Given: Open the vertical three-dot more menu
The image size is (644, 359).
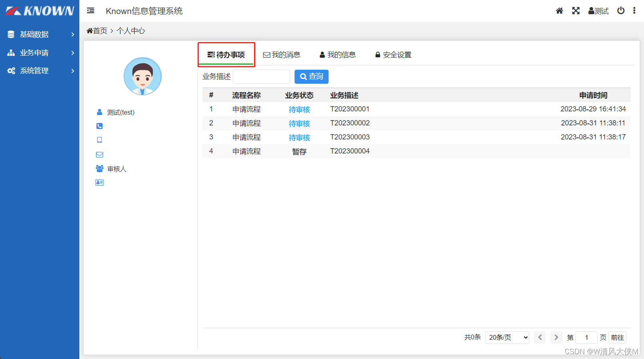Looking at the screenshot, I should click(x=634, y=10).
